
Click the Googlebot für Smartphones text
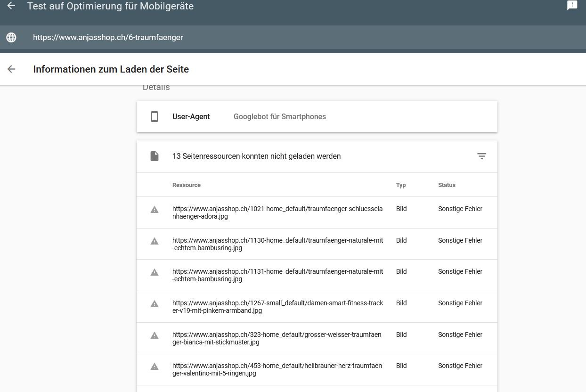pyautogui.click(x=280, y=117)
